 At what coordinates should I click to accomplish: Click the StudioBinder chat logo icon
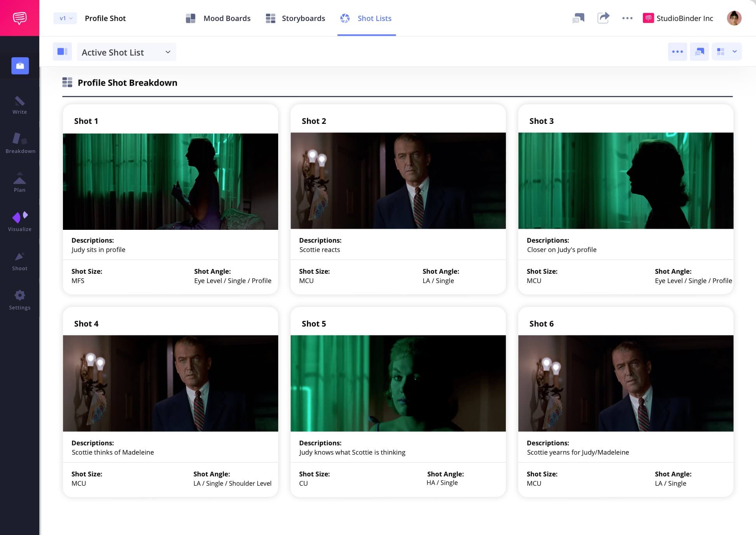tap(19, 18)
